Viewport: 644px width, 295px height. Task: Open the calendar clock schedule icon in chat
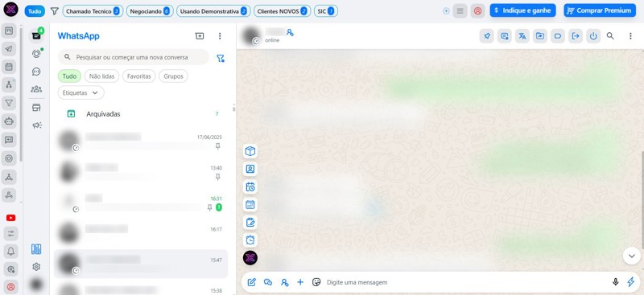pos(250,187)
